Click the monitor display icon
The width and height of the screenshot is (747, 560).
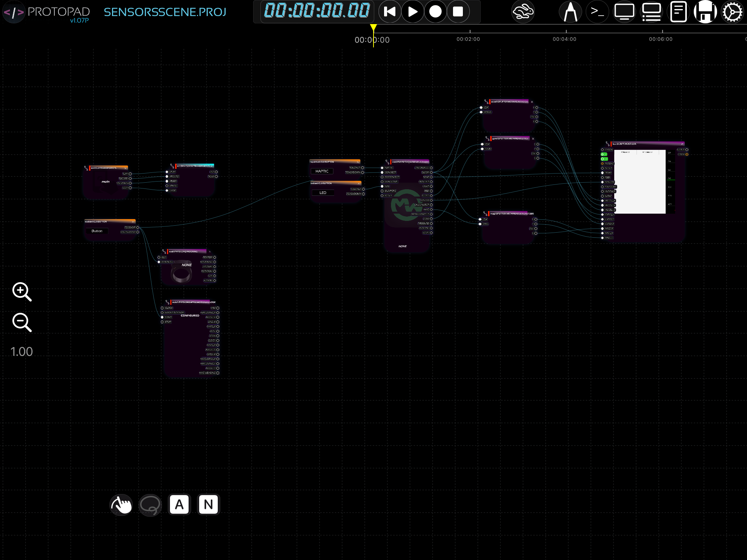624,12
